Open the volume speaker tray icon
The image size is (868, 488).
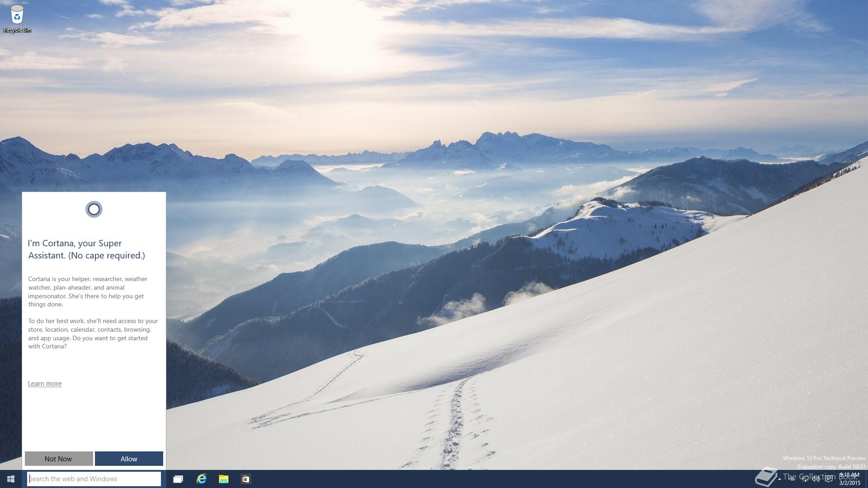coord(816,479)
